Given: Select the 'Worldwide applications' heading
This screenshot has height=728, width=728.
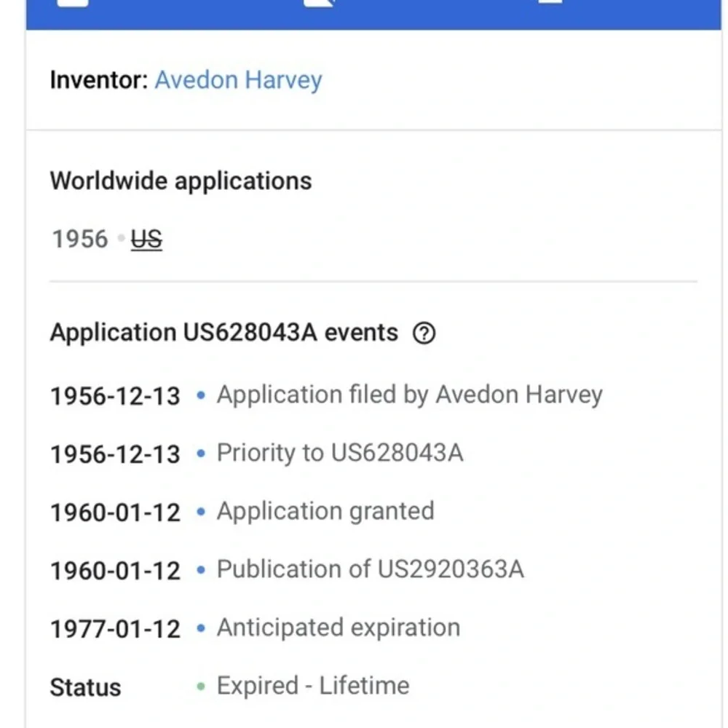Looking at the screenshot, I should [x=181, y=181].
